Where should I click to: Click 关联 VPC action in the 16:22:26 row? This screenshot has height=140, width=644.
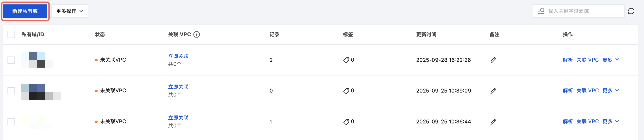point(587,60)
